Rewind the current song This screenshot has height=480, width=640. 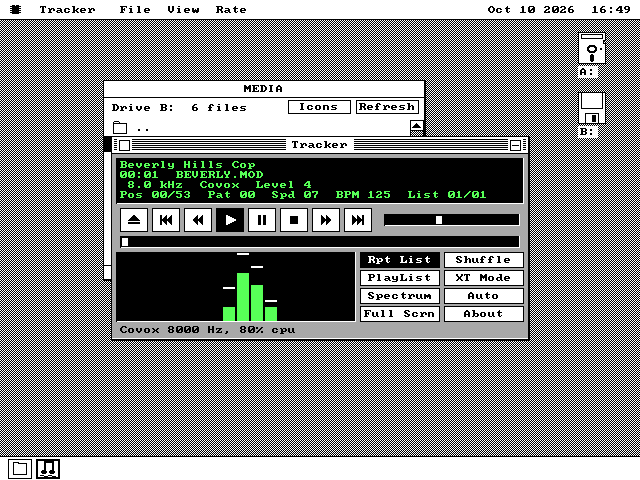pos(198,220)
